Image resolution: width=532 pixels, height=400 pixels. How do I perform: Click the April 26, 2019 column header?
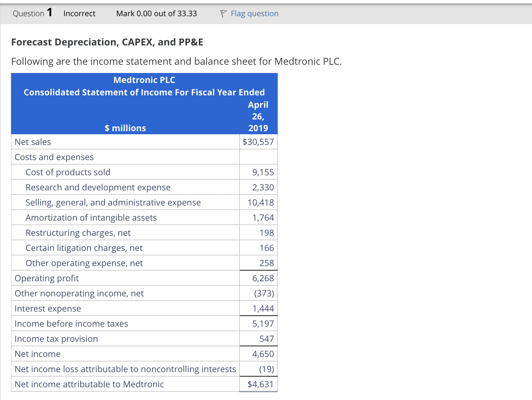258,116
